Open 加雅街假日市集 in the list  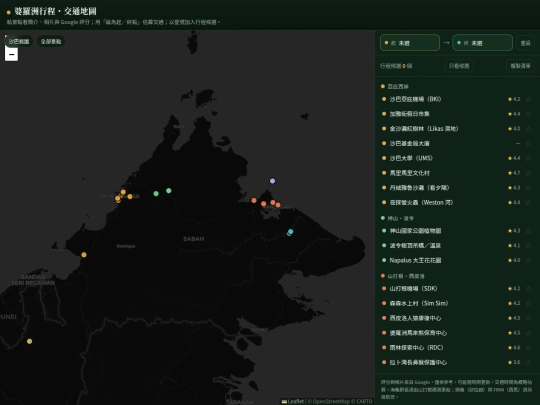click(456, 114)
